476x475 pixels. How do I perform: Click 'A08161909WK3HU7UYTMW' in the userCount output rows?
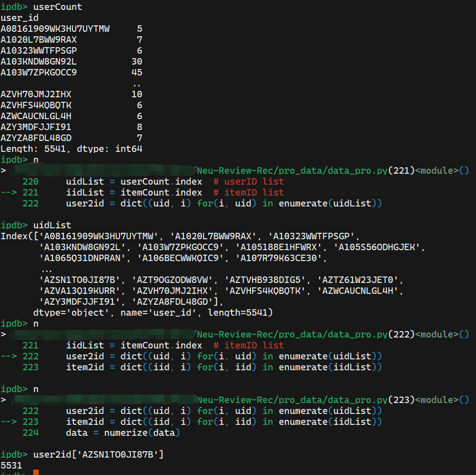pos(55,29)
